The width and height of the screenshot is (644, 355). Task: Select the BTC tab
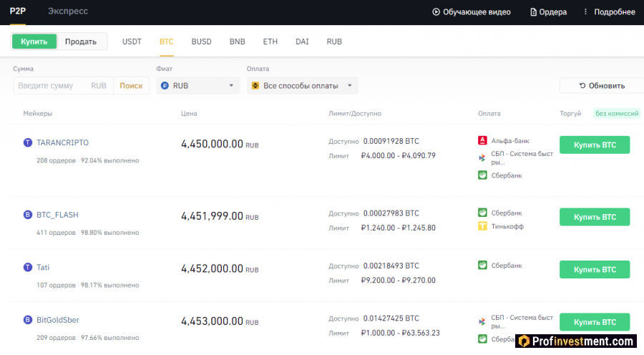[x=166, y=42]
